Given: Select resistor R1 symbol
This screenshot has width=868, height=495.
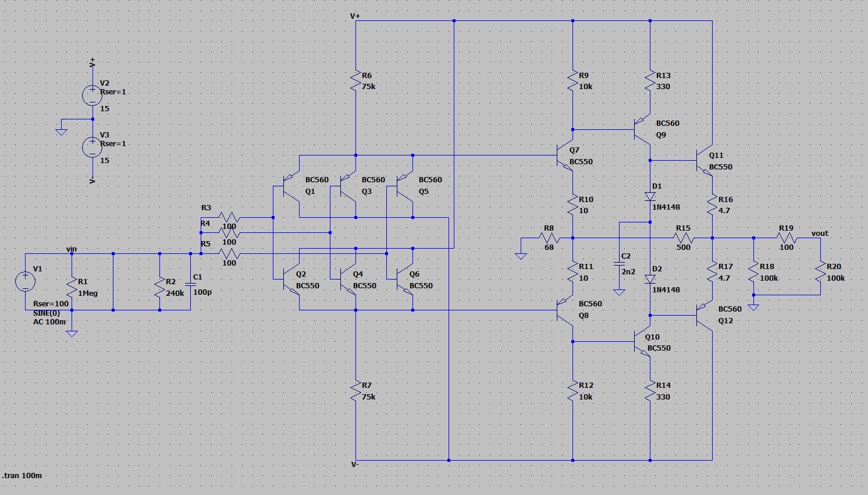Looking at the screenshot, I should point(72,287).
